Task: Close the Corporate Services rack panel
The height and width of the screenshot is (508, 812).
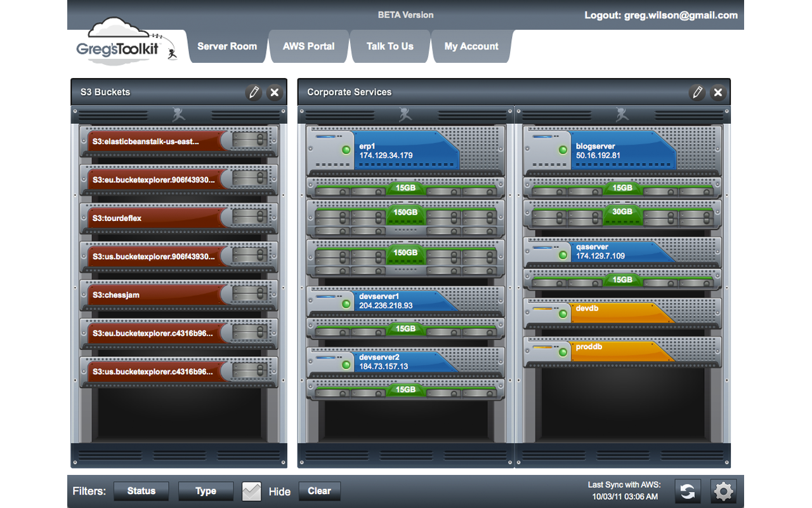Action: (717, 93)
